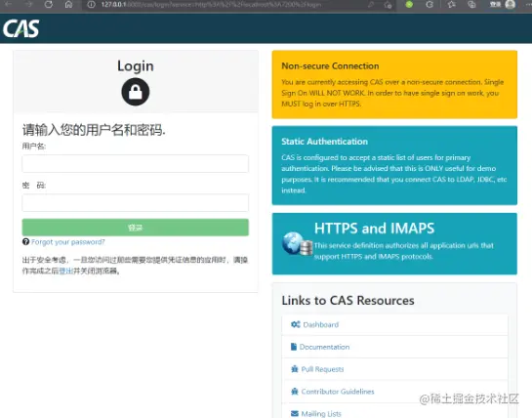Open the browser profile avatar
Screen dimensions: 532x418
[x=510, y=5]
